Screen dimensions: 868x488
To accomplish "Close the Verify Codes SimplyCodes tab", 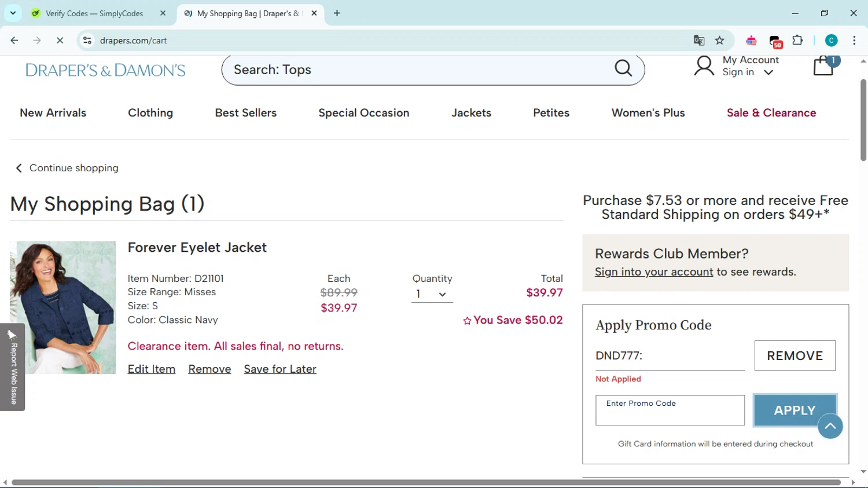I will [x=163, y=13].
